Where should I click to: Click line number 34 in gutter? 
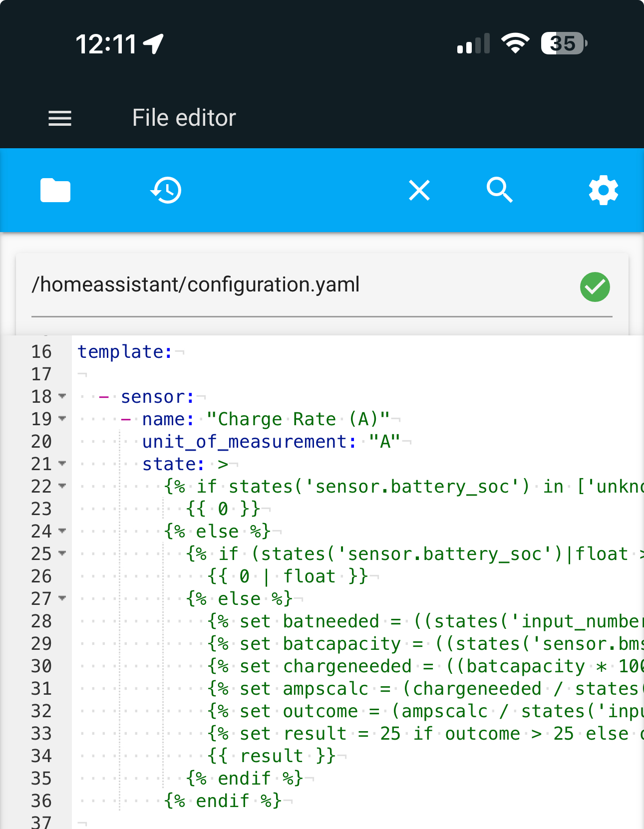click(x=41, y=756)
